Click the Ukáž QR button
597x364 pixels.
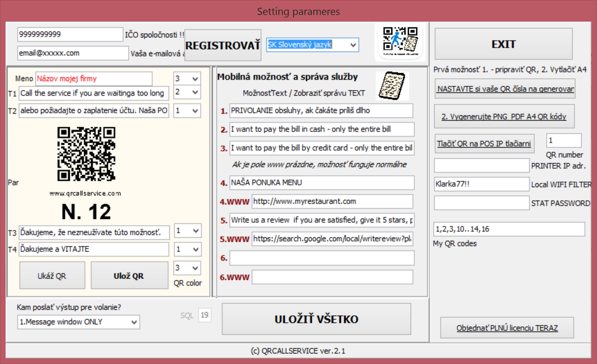click(52, 276)
